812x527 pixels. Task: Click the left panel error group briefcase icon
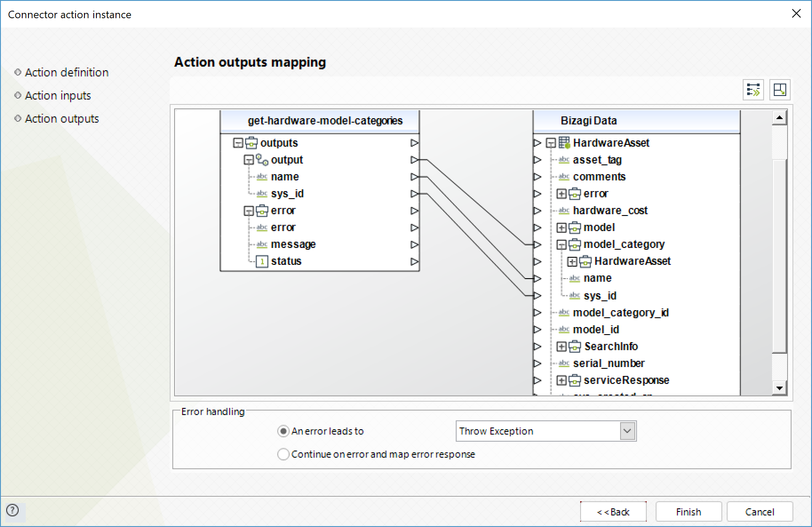262,211
